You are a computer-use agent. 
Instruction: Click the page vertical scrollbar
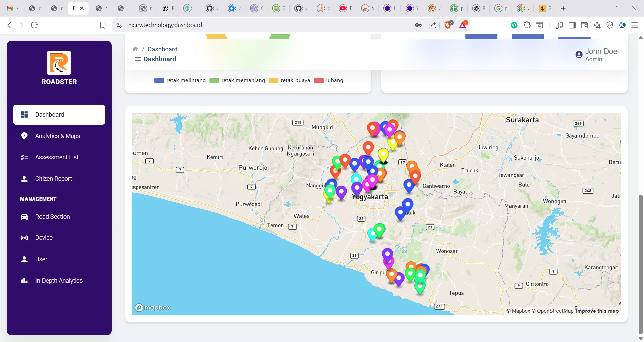pyautogui.click(x=641, y=264)
